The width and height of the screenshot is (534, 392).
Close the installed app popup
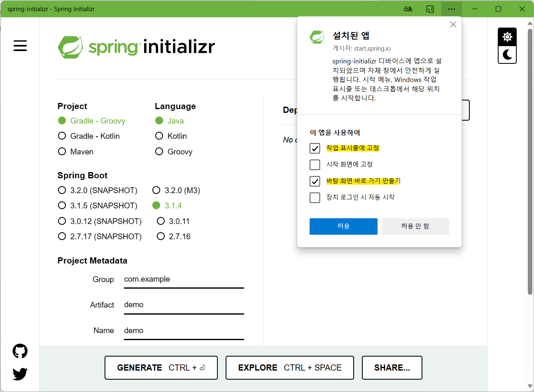453,25
